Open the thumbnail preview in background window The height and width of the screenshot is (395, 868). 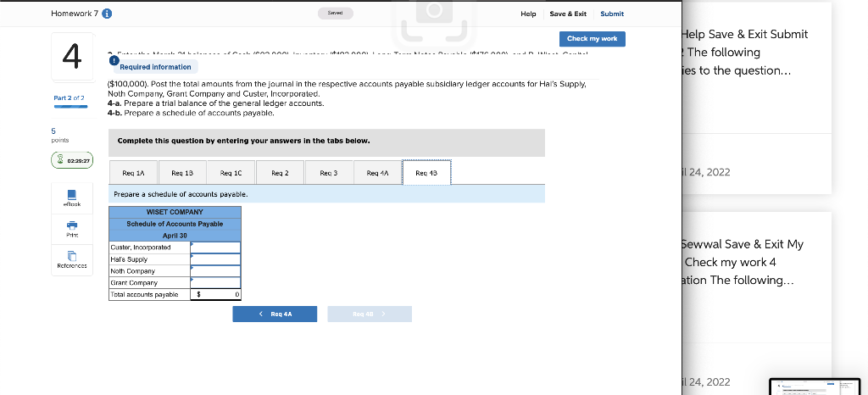tap(815, 387)
